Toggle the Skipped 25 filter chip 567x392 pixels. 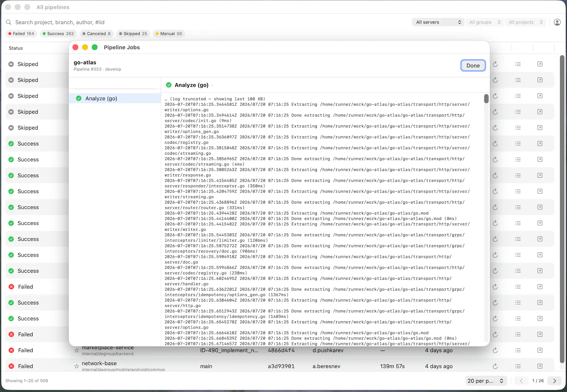133,34
